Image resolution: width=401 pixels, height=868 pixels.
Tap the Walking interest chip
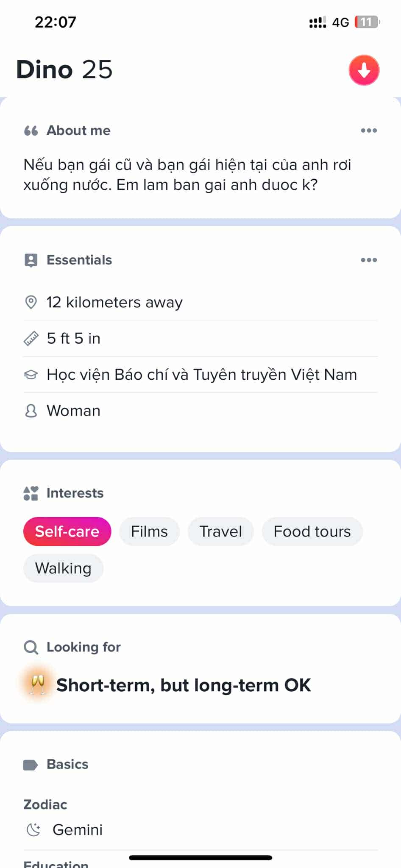63,568
